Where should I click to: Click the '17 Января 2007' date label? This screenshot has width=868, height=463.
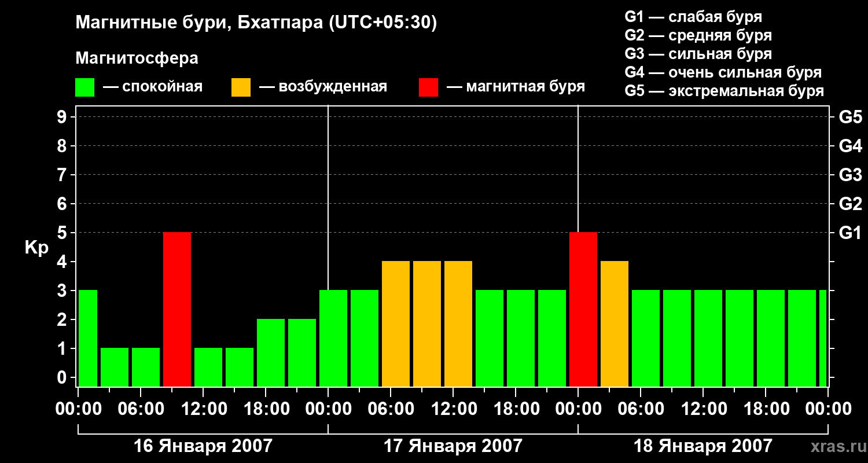(x=453, y=446)
